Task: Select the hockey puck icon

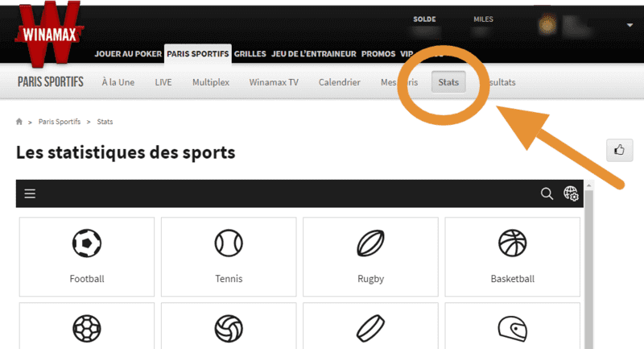Action: [370, 328]
